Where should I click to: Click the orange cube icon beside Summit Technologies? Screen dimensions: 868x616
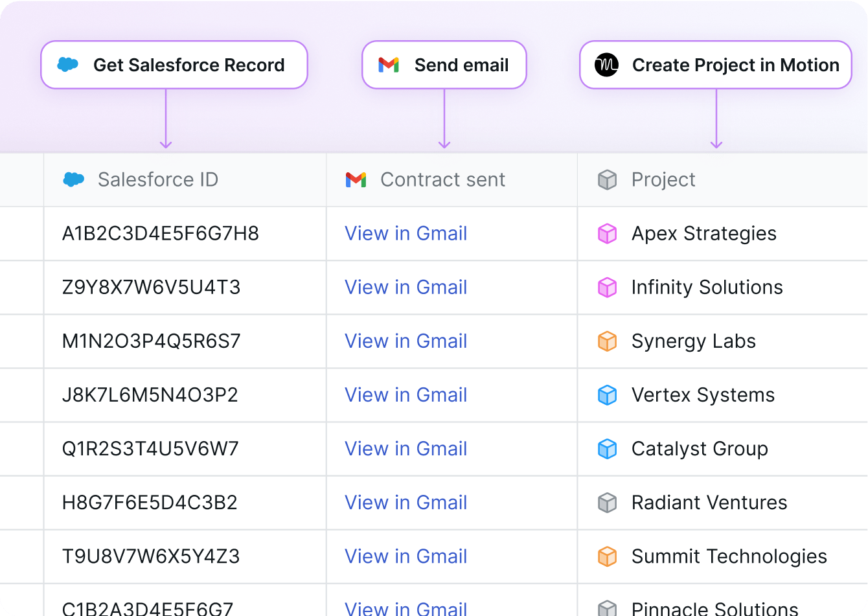click(607, 556)
